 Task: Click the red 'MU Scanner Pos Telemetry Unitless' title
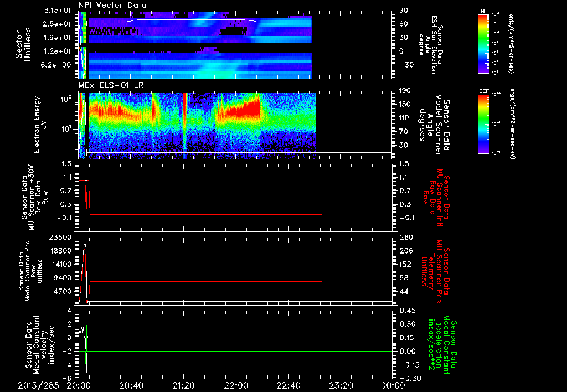click(435, 272)
